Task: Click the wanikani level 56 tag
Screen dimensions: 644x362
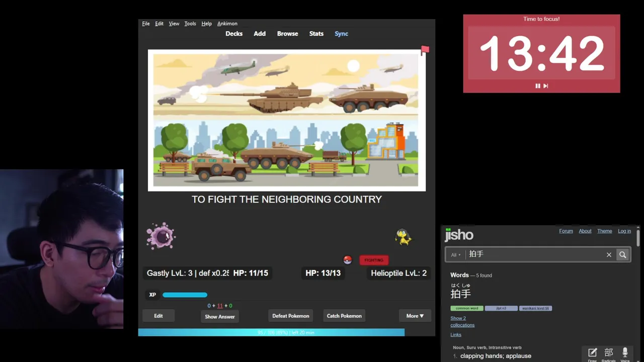Action: [x=535, y=308]
